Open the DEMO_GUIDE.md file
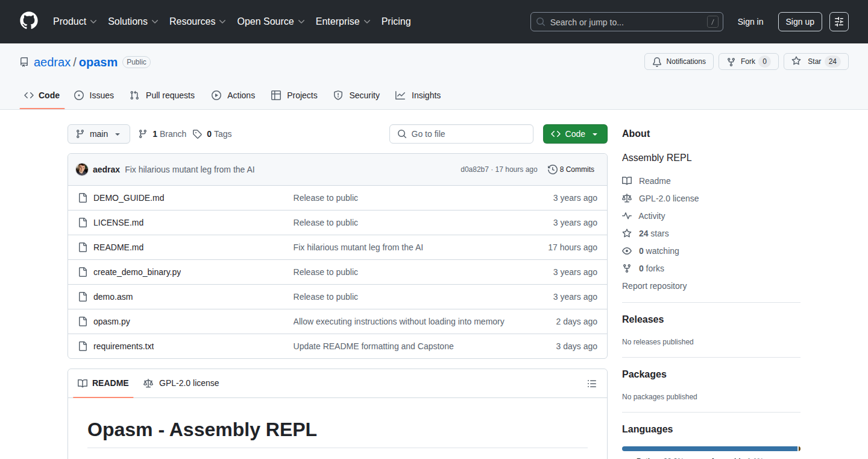The height and width of the screenshot is (459, 868). (x=129, y=198)
